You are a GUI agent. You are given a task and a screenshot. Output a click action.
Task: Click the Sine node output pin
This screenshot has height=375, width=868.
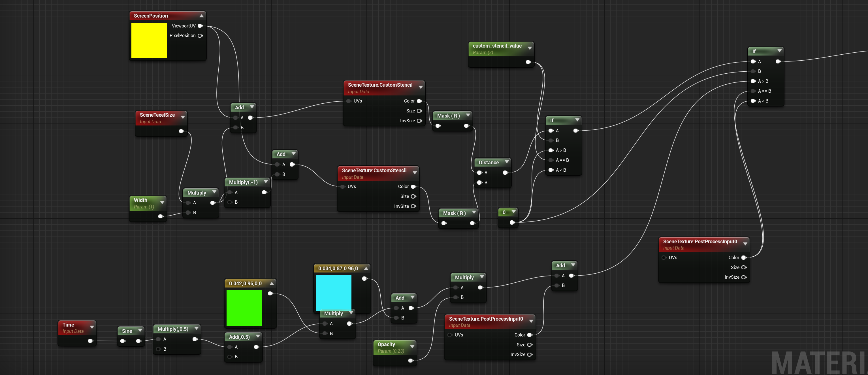tap(138, 341)
